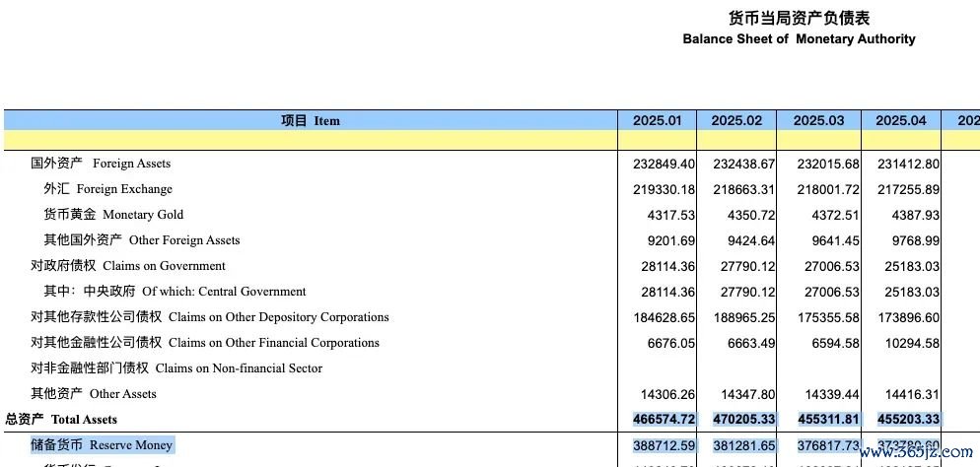
Task: Select the Other Foreign Assets row label
Action: pyautogui.click(x=142, y=240)
